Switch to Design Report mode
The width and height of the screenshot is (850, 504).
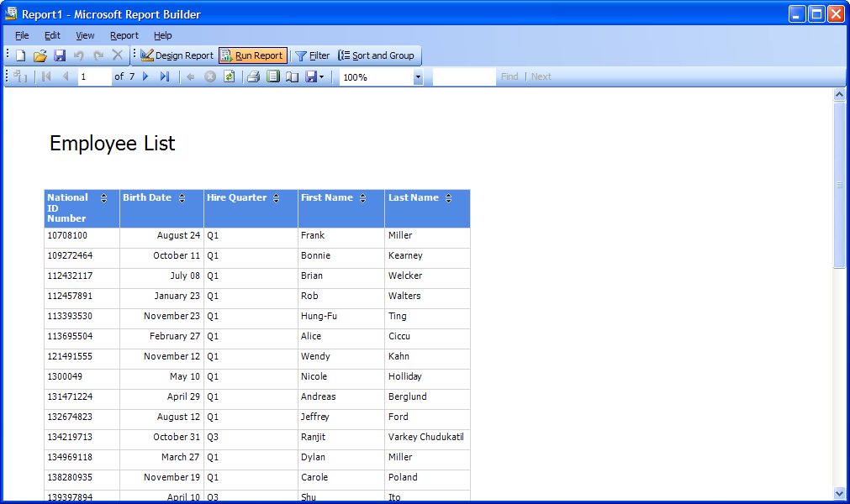[x=177, y=56]
